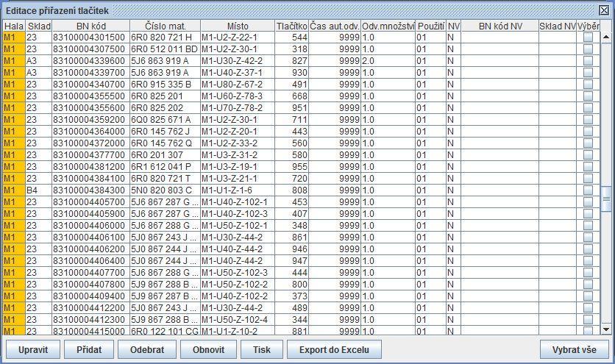Select BN code 8310000004355500

click(91, 96)
